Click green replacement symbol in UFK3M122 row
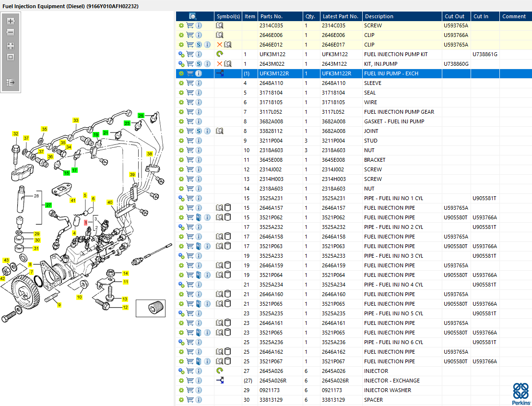Image resolution: width=532 pixels, height=406 pixels. [220, 54]
